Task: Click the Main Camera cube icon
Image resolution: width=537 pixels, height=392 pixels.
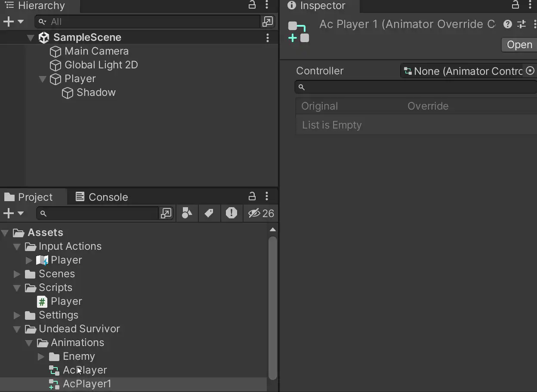Action: click(56, 52)
